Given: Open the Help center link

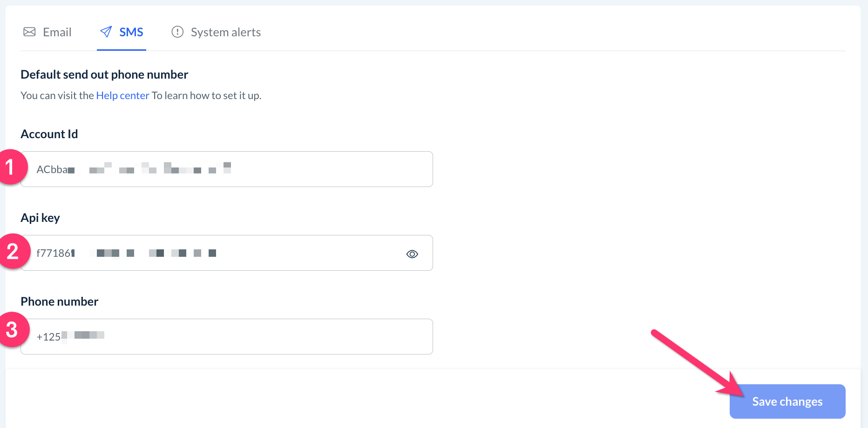Looking at the screenshot, I should (x=122, y=95).
